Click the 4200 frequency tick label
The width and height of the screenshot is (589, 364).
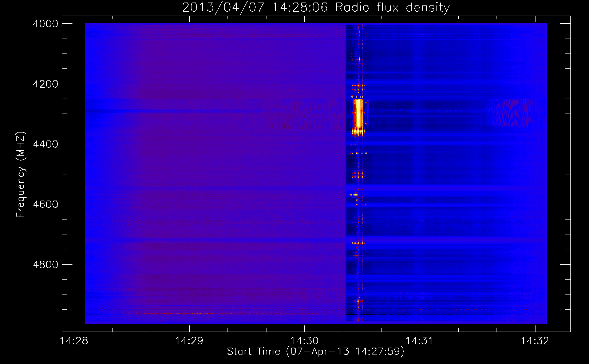coord(46,84)
